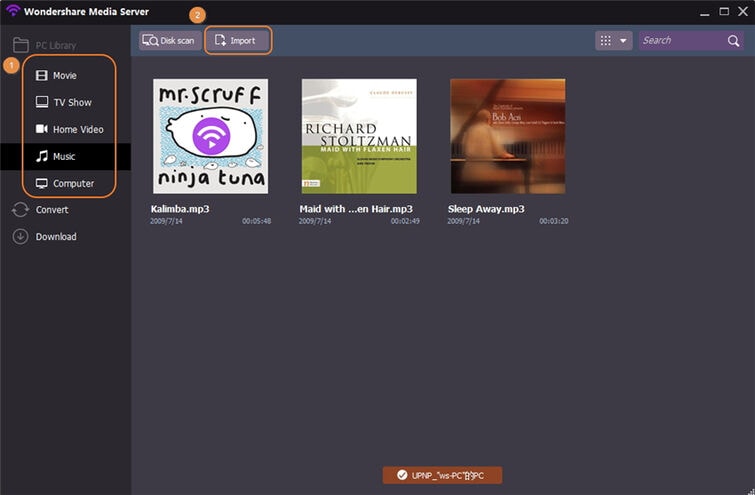Click the Music note icon
Screen dimensions: 755x495
click(42, 156)
